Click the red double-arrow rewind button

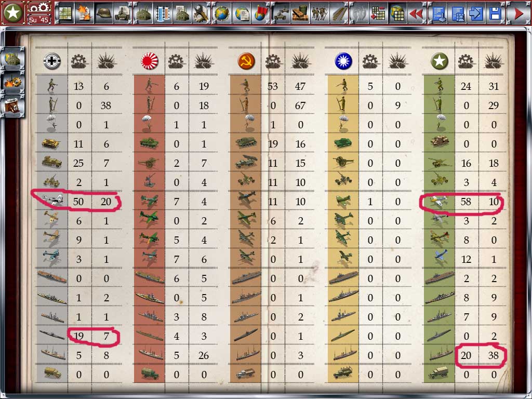point(416,14)
